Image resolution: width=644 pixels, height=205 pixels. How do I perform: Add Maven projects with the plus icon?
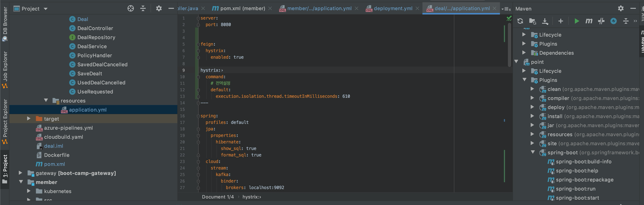(x=561, y=21)
